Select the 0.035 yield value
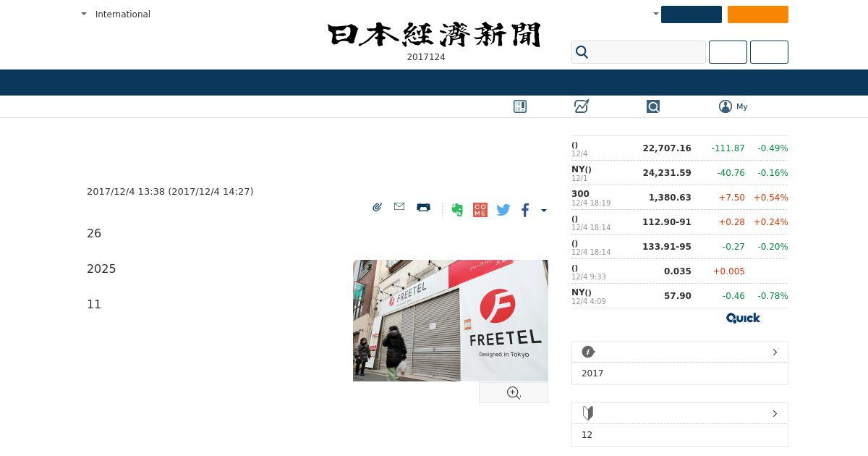 coord(678,271)
